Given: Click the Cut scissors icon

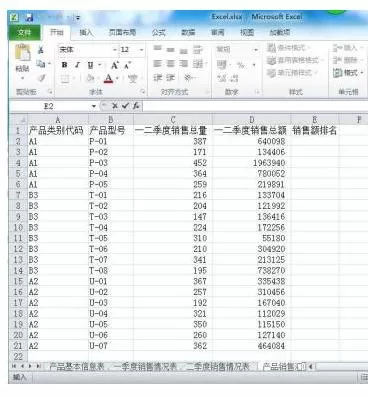Looking at the screenshot, I should click(x=40, y=50).
